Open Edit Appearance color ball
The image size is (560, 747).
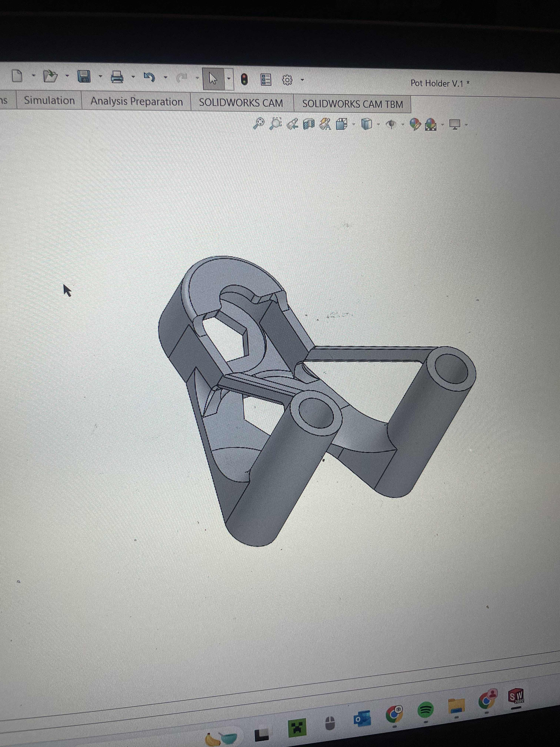pyautogui.click(x=415, y=125)
